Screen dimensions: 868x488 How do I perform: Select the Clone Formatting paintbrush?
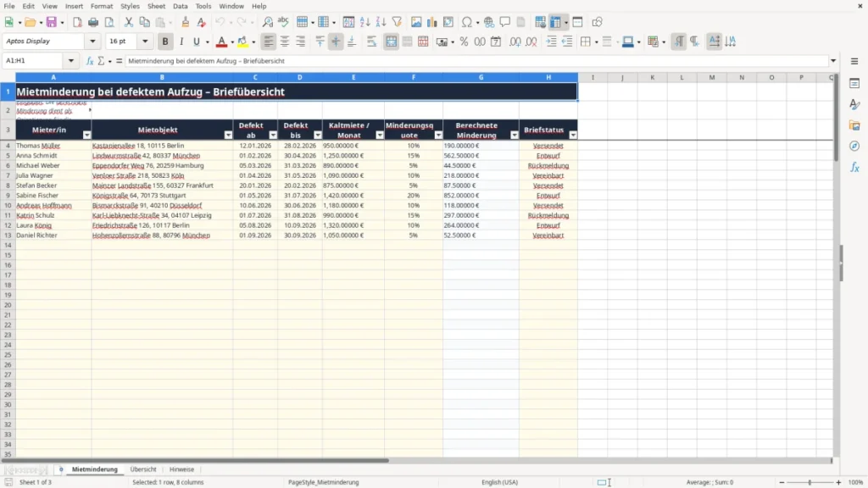pos(186,22)
